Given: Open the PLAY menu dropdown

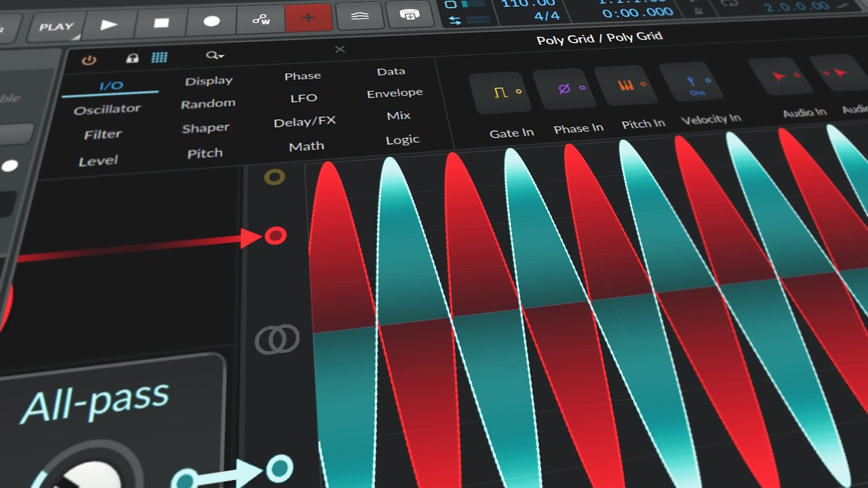Looking at the screenshot, I should (x=56, y=28).
